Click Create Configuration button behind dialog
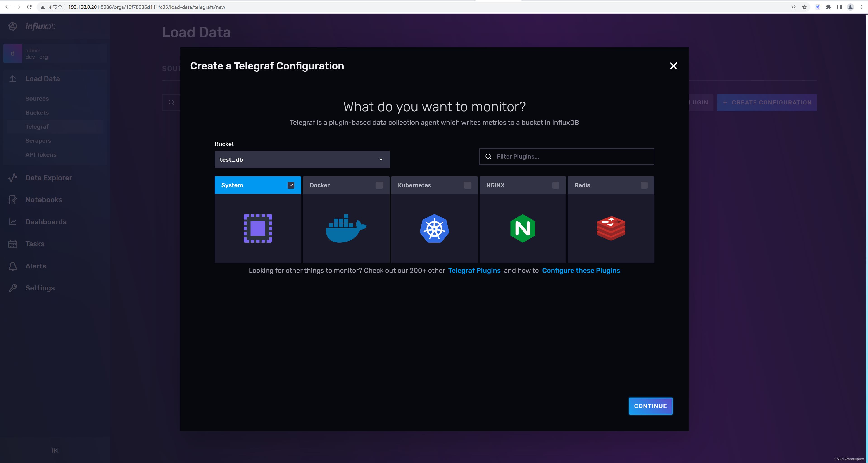This screenshot has width=868, height=463. 767,102
